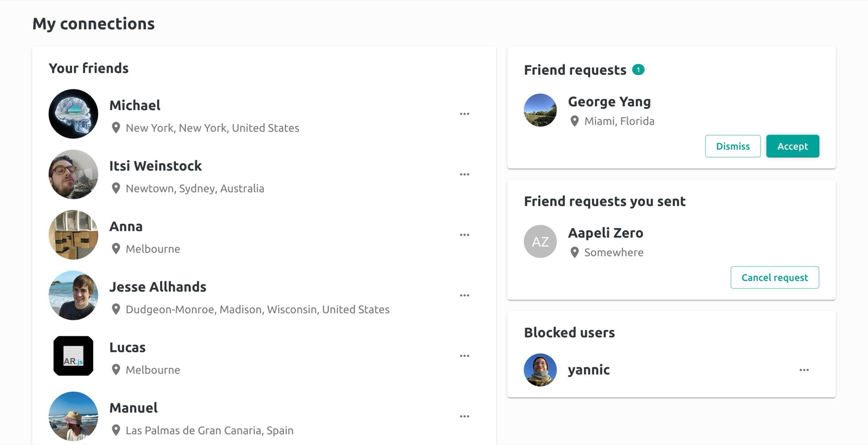Click Anna's avatar photo
Screen dimensions: 868x445
tap(73, 235)
